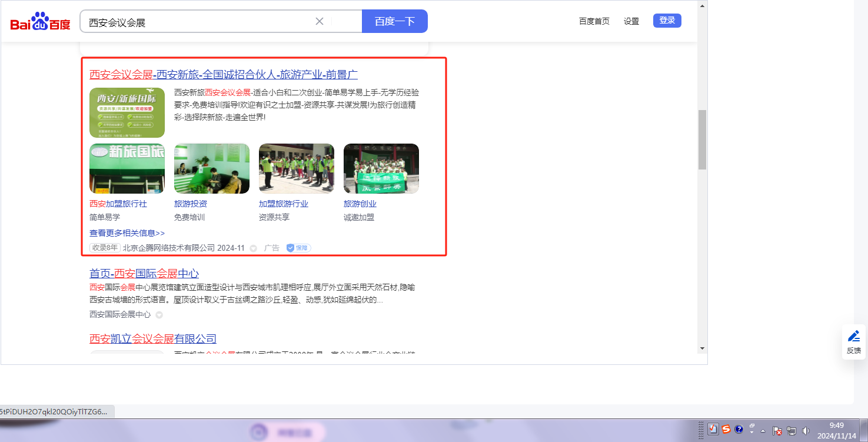Open the photo above 旅游创业
This screenshot has width=868, height=442.
[381, 168]
